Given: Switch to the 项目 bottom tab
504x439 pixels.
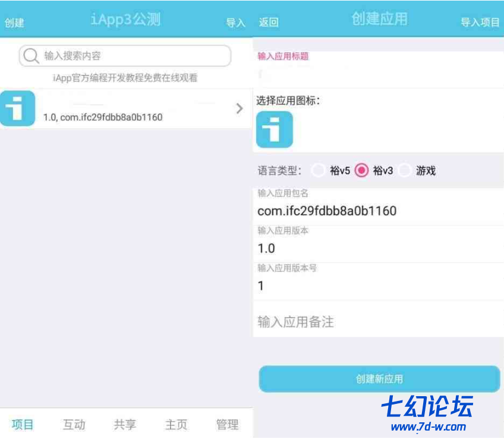Looking at the screenshot, I should [x=23, y=425].
